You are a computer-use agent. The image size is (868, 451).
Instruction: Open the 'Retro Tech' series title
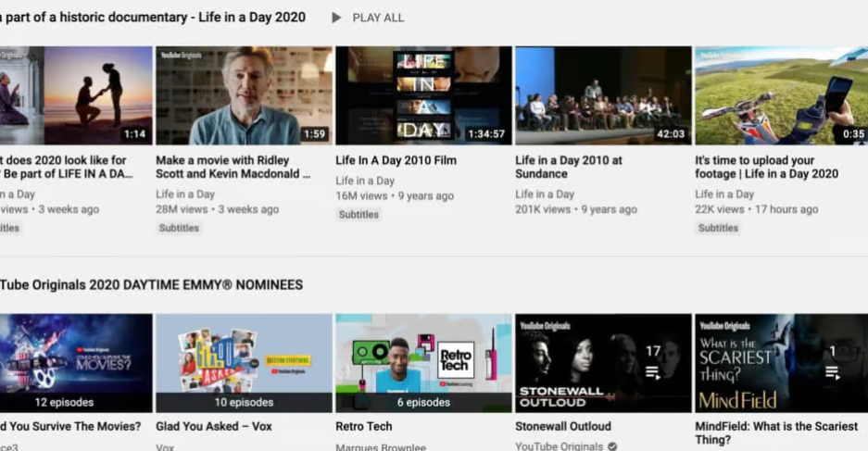tap(364, 427)
